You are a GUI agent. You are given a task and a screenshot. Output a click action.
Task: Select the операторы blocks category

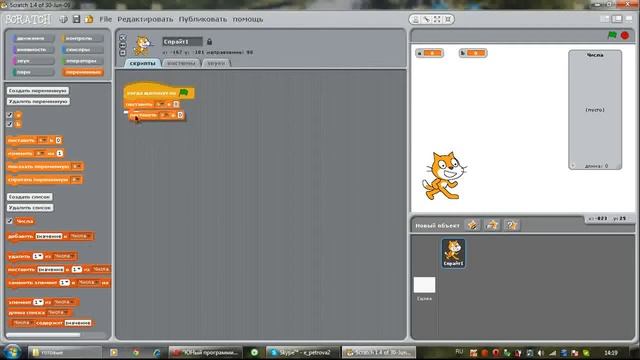[x=82, y=61]
